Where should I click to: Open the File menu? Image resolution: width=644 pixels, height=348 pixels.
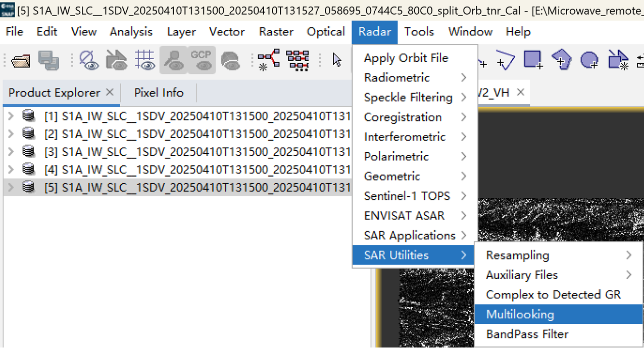point(14,32)
